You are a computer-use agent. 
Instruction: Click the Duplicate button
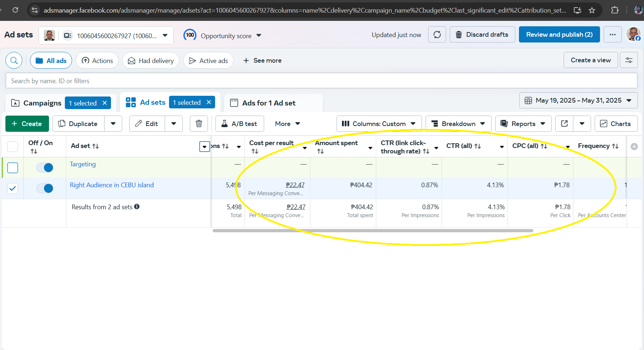[79, 124]
